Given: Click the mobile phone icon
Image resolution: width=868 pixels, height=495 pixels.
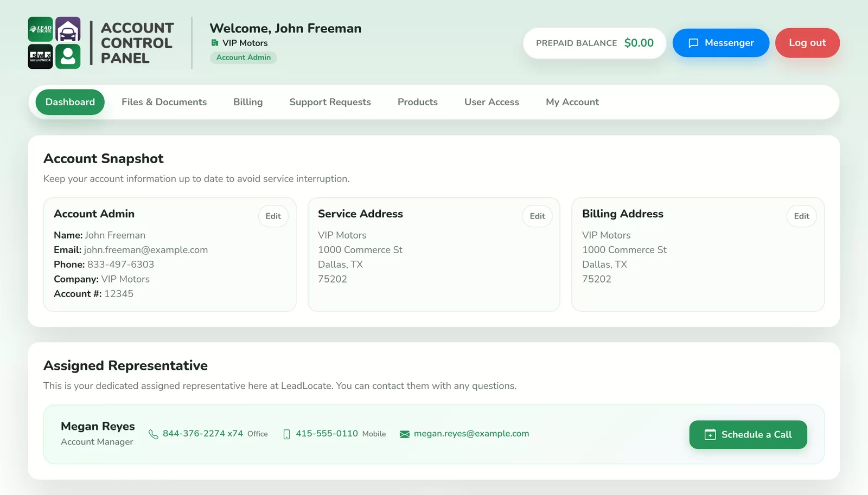Looking at the screenshot, I should click(287, 434).
